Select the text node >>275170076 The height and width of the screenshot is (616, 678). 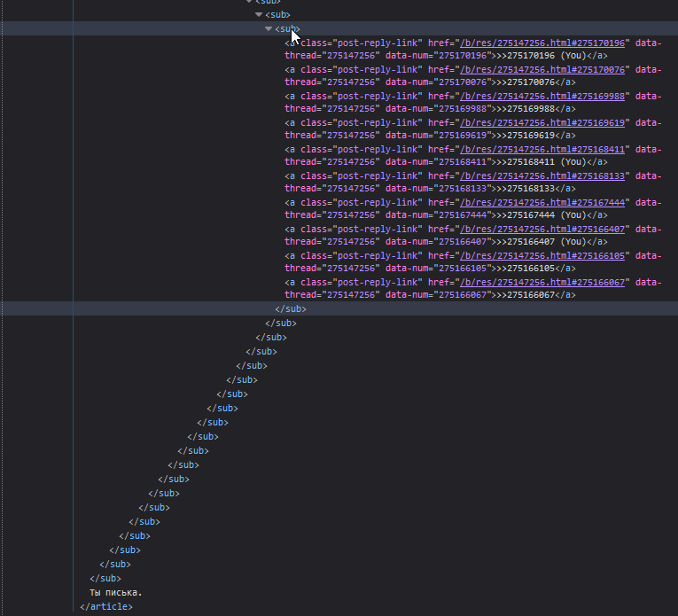pos(526,82)
